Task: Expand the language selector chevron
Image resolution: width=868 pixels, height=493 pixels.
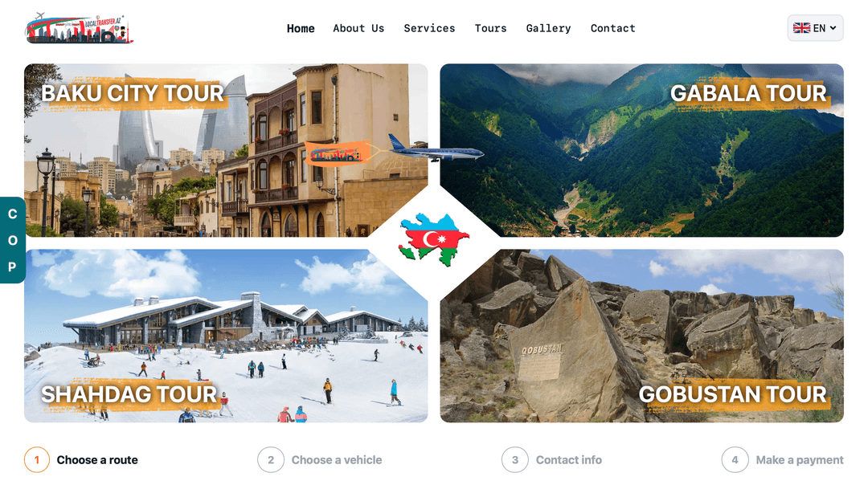Action: tap(833, 28)
